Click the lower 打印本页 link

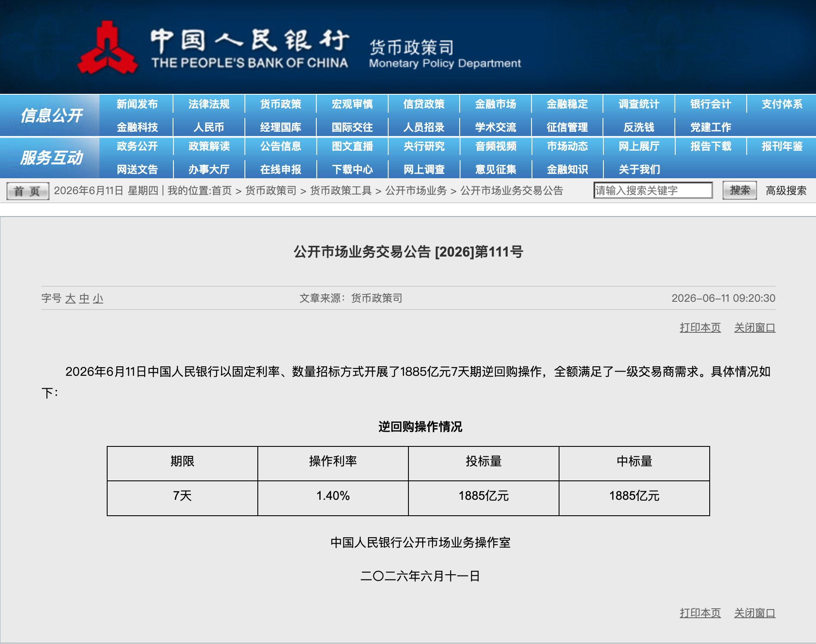(x=700, y=613)
